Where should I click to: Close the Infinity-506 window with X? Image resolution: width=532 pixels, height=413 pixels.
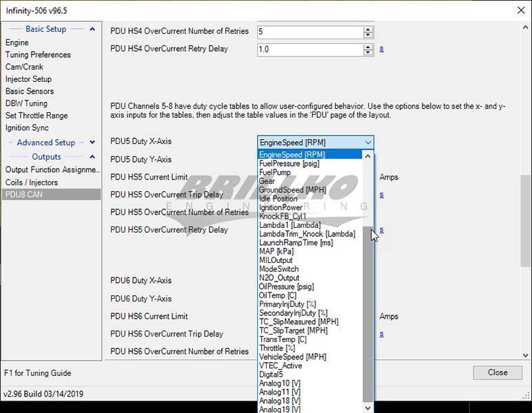coord(519,10)
